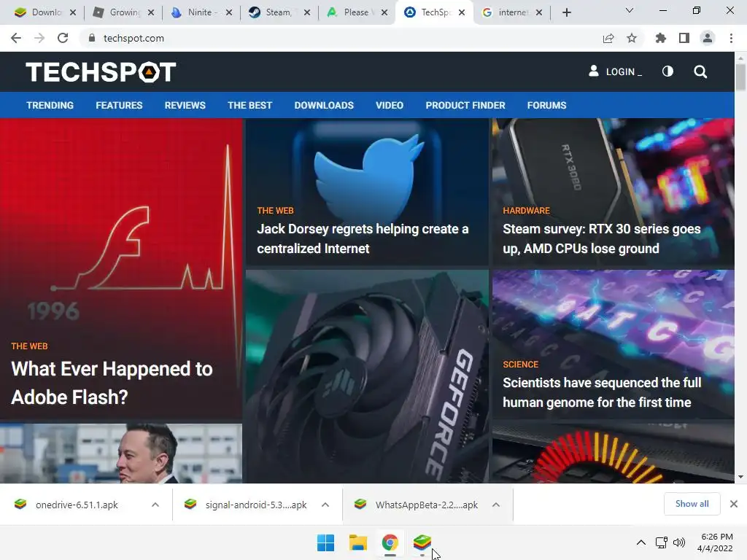Expand options for WhatsAppBeta apk download
The image size is (747, 560).
[496, 505]
